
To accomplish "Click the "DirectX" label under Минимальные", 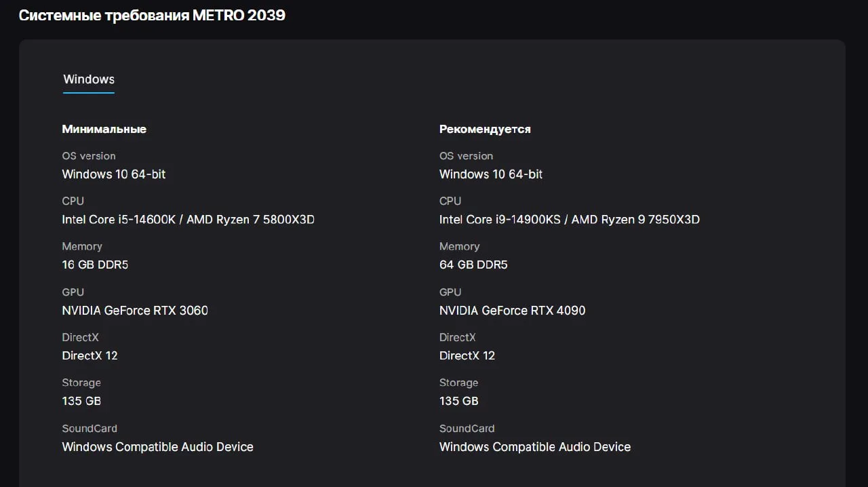I will tap(80, 337).
